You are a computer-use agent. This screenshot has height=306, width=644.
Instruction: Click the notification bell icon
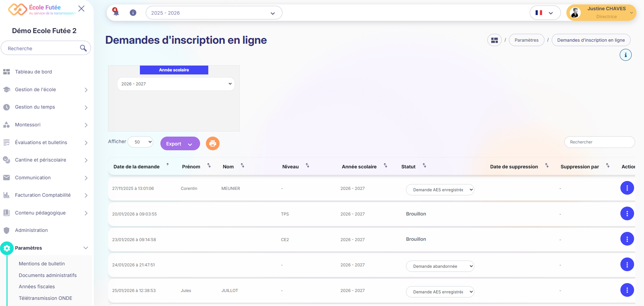click(116, 12)
